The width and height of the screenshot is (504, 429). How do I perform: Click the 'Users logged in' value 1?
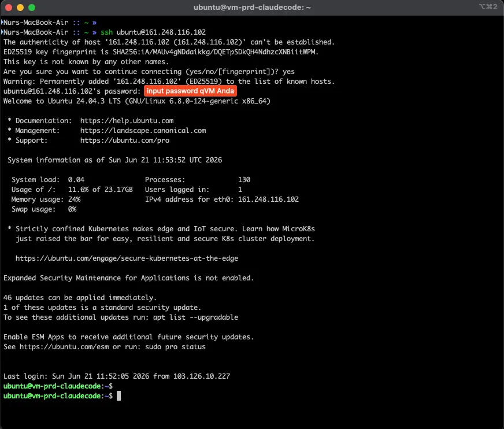pos(240,190)
